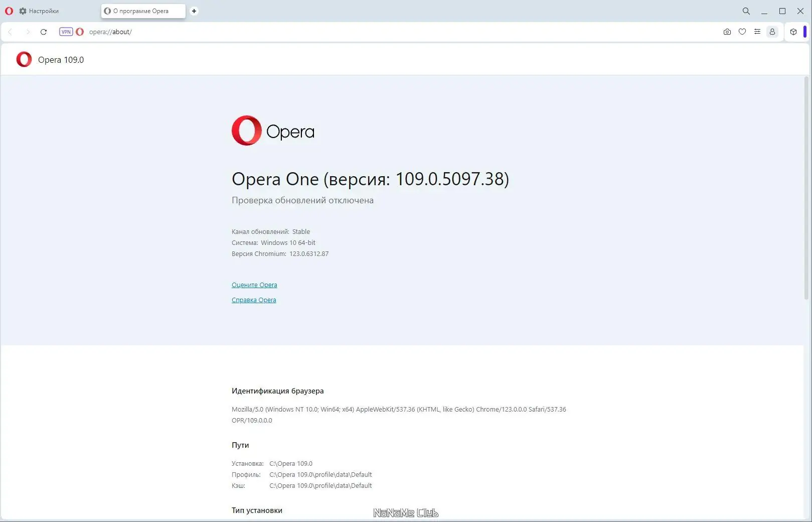812x522 pixels.
Task: Click the purple sidebar strip icon
Action: click(805, 32)
